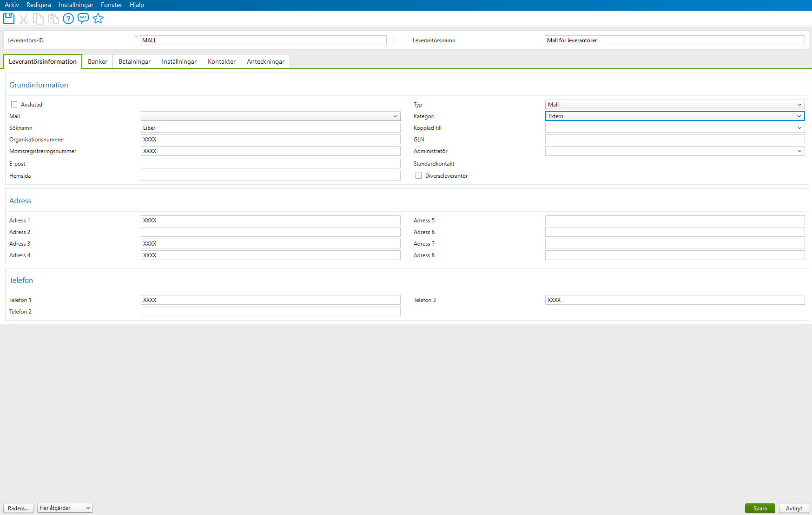
Task: Click the Cut scissors icon
Action: click(24, 19)
